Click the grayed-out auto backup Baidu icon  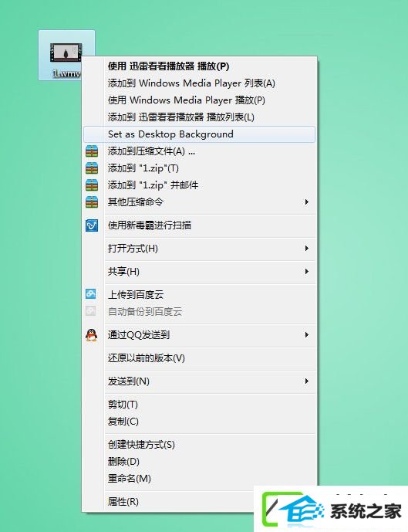click(x=91, y=311)
